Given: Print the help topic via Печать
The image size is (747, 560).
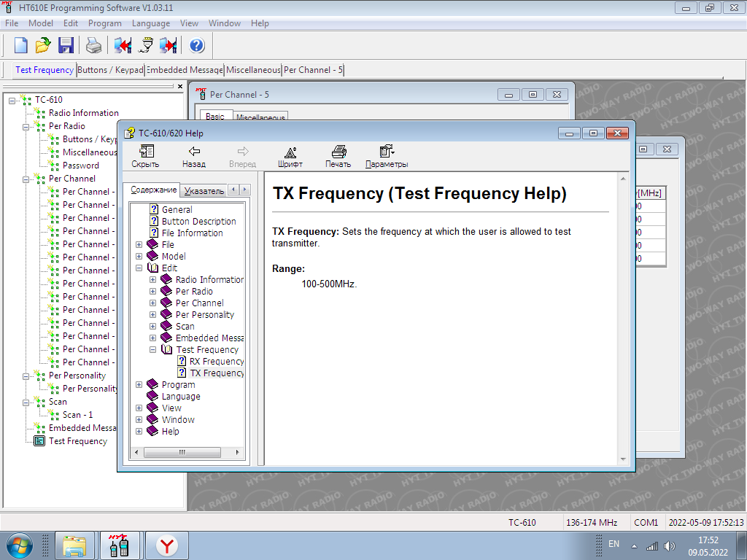Looking at the screenshot, I should click(x=338, y=157).
